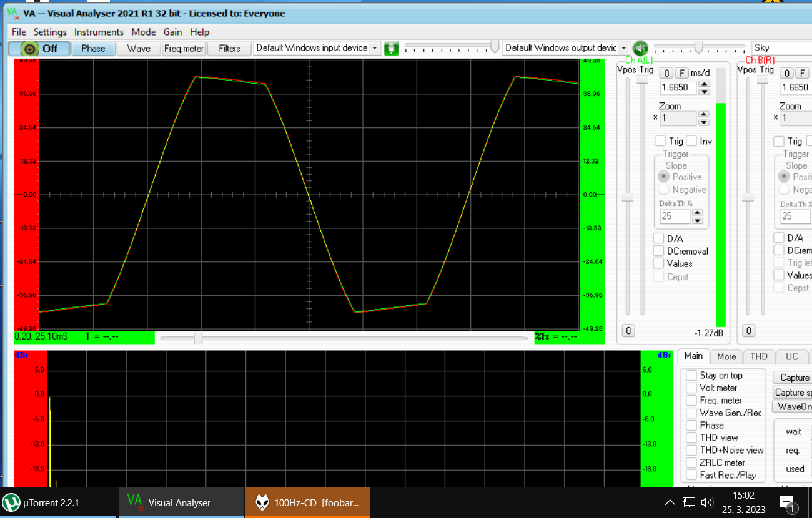The image size is (812, 518).
Task: Click the Filters button
Action: point(229,48)
